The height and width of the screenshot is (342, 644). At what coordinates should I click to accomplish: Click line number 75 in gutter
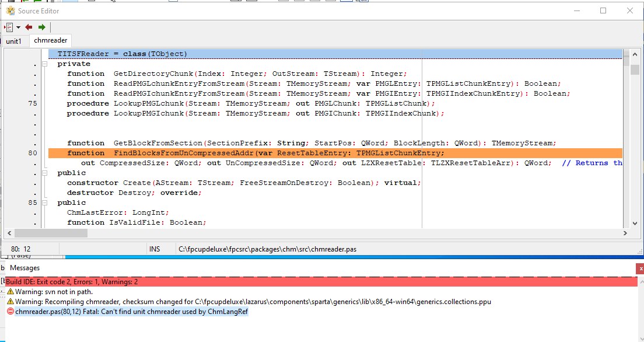click(x=33, y=103)
